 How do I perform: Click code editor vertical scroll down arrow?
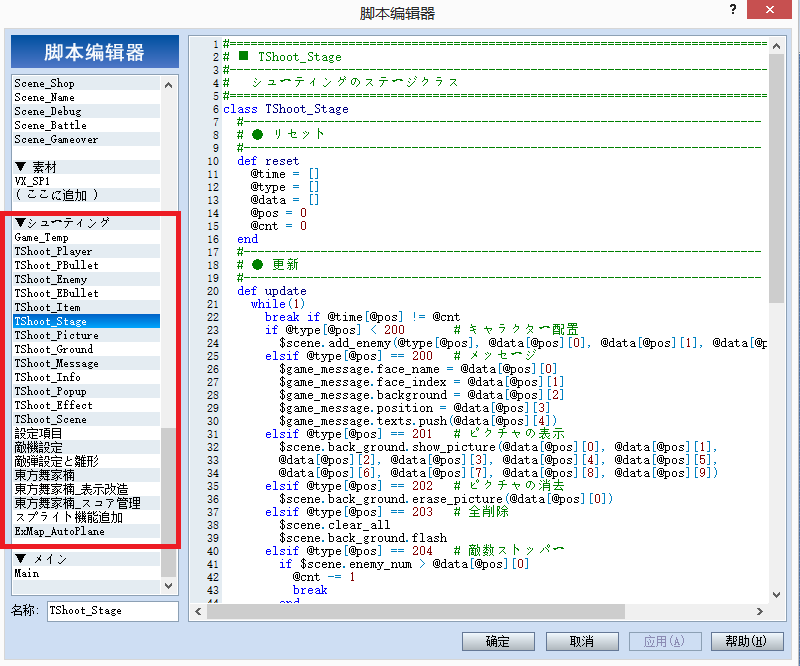[x=777, y=594]
